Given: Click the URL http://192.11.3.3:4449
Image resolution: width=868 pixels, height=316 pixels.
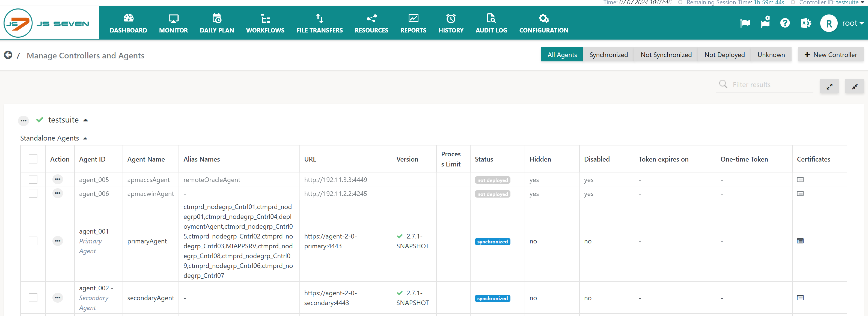Looking at the screenshot, I should 336,180.
